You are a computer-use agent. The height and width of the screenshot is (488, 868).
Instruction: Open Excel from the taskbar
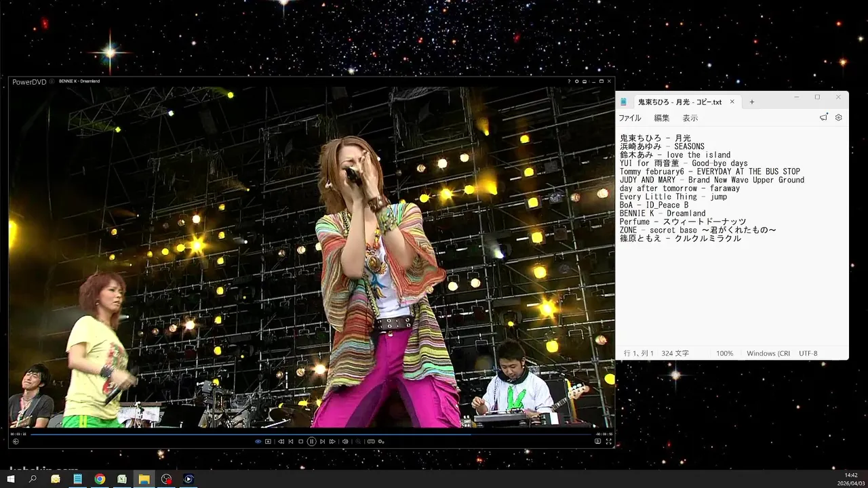(122, 479)
